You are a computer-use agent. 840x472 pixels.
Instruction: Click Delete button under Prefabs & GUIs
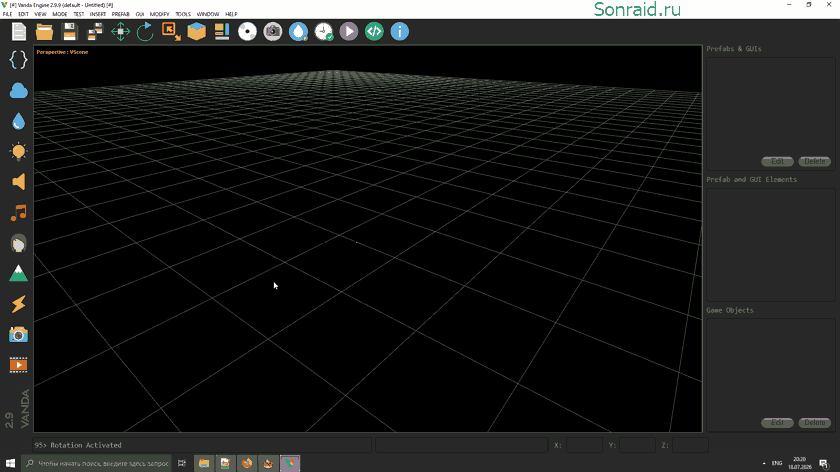tap(815, 161)
